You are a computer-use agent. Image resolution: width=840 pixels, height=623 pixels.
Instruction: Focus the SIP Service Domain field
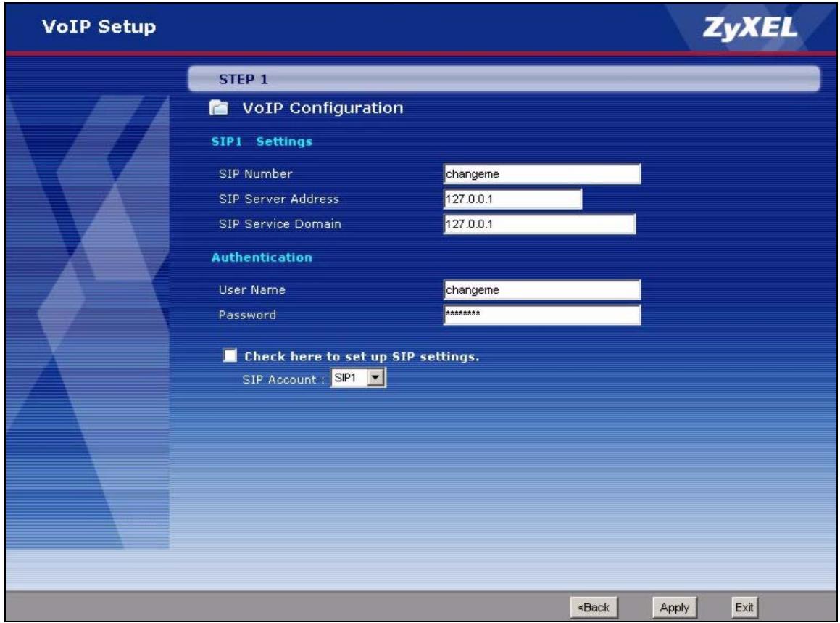coord(539,224)
